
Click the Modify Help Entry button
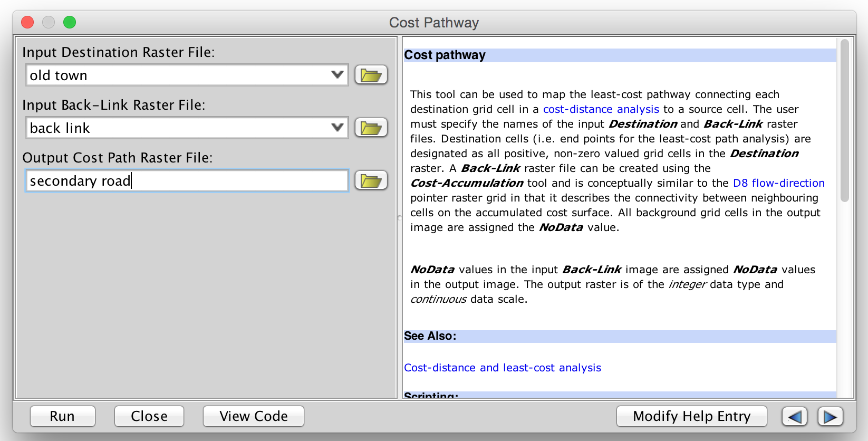click(x=692, y=416)
